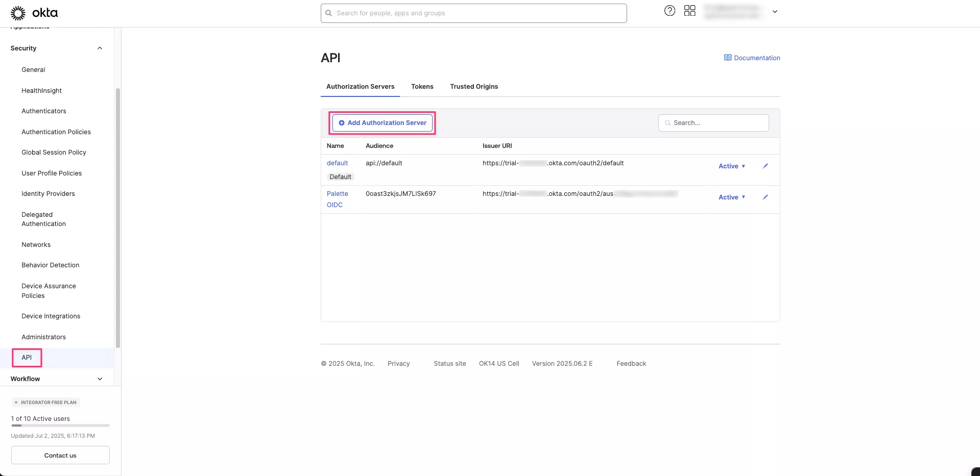The image size is (980, 476).
Task: Click the magnifier in the top search bar
Action: [328, 13]
